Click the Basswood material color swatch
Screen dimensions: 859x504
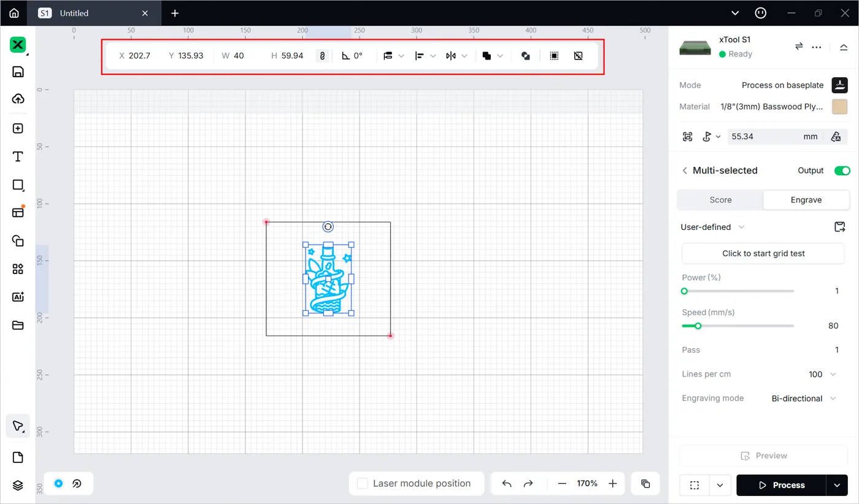coord(839,106)
